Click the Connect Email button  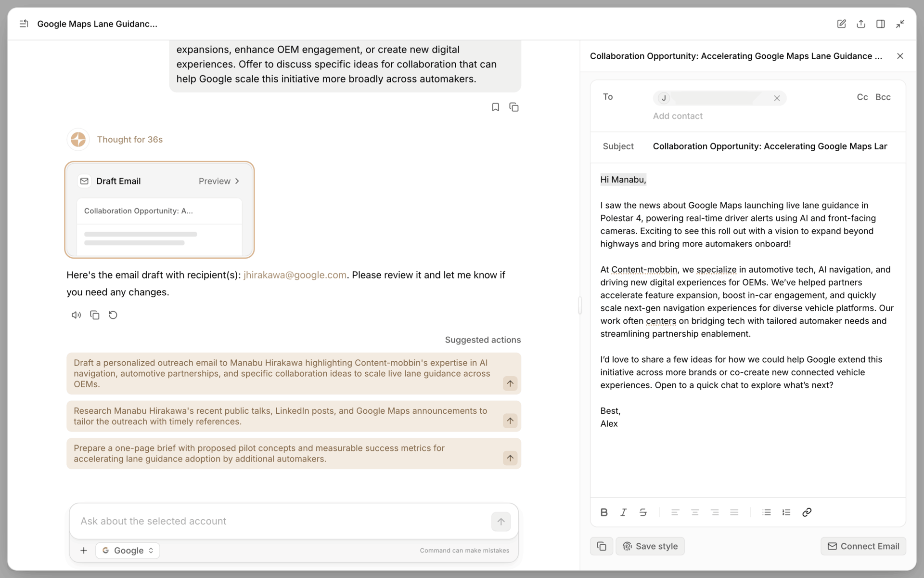click(863, 546)
